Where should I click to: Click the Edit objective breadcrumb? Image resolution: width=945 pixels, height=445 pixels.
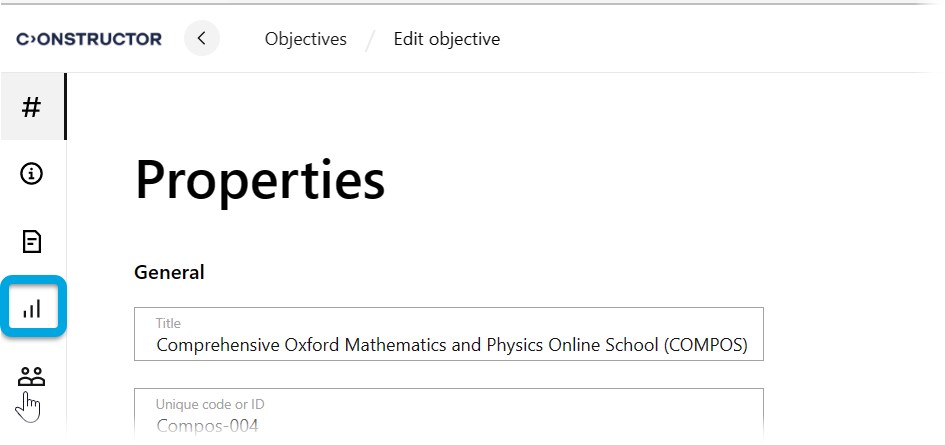coord(447,39)
